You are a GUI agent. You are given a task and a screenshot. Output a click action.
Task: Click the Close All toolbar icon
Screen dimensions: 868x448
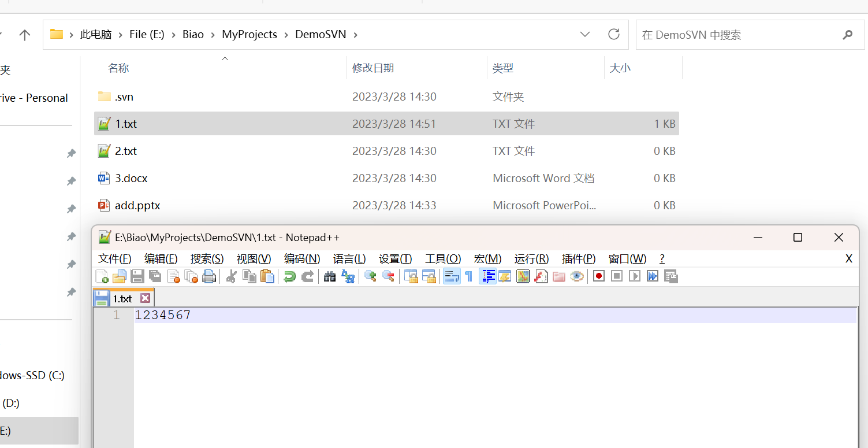tap(191, 276)
